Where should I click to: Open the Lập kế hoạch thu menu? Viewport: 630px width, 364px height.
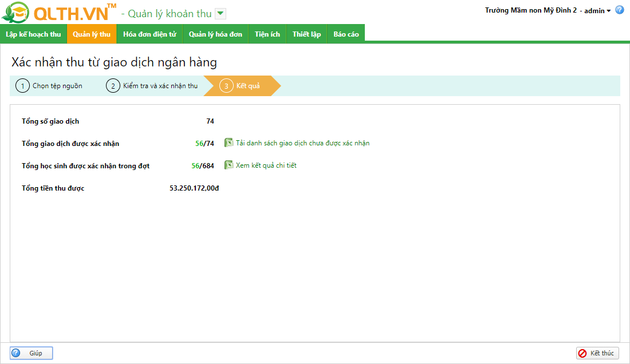click(33, 34)
